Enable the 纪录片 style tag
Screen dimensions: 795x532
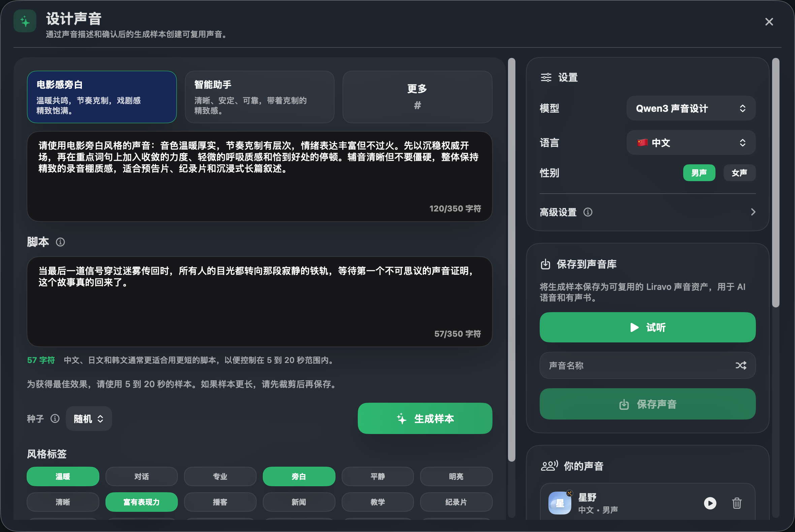tap(456, 502)
